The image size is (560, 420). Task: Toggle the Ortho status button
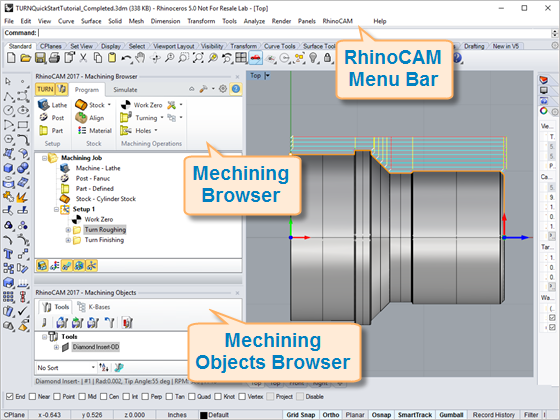click(x=331, y=415)
